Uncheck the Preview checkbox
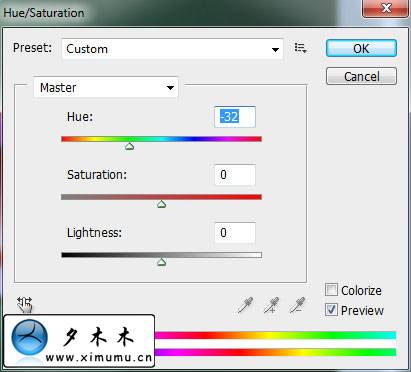The image size is (411, 372). tap(331, 310)
